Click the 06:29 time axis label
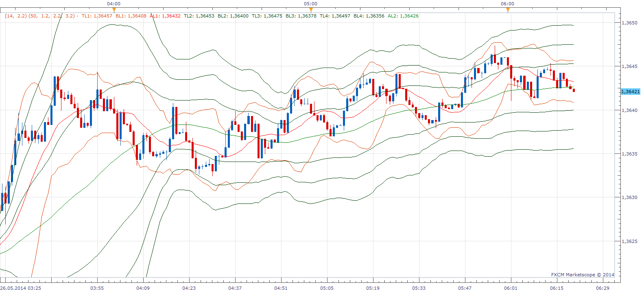The image size is (644, 293). click(x=603, y=288)
